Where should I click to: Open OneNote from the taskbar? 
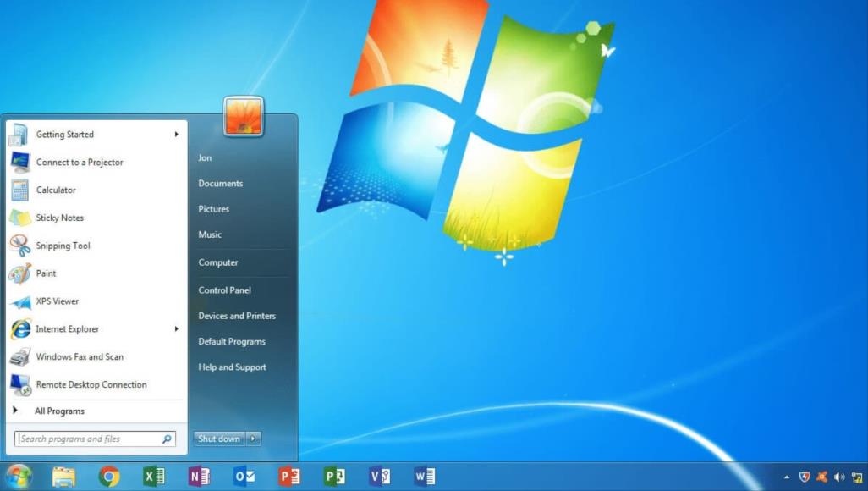coord(199,477)
